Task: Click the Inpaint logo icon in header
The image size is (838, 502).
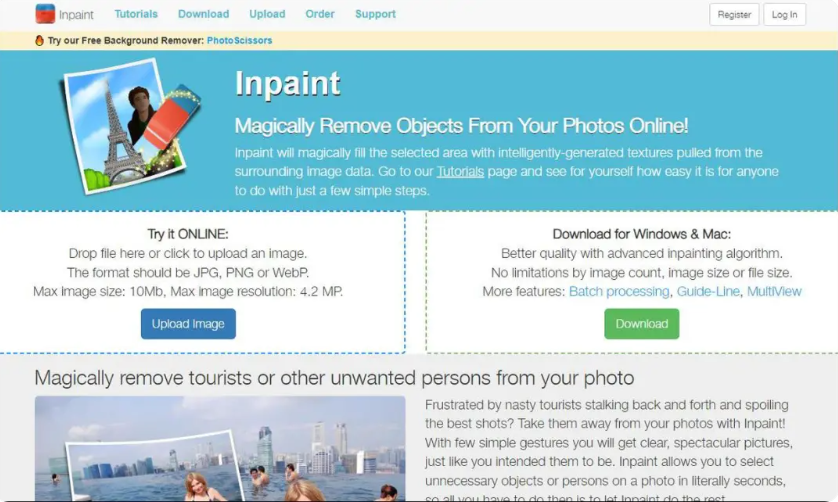Action: tap(45, 14)
